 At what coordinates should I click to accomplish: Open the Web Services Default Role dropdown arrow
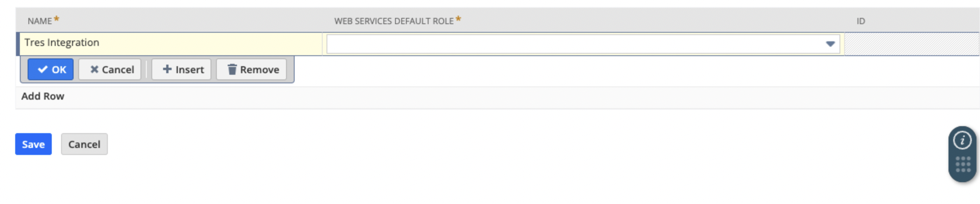pos(830,44)
